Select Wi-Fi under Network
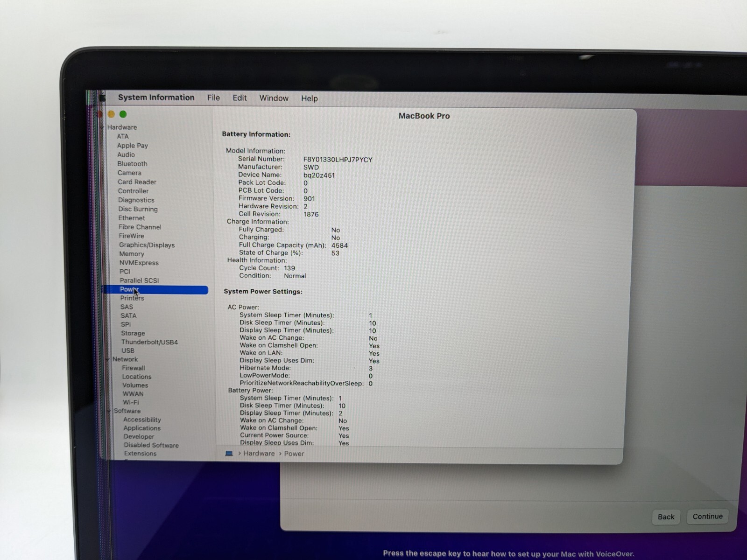Viewport: 747px width, 560px height. [131, 402]
